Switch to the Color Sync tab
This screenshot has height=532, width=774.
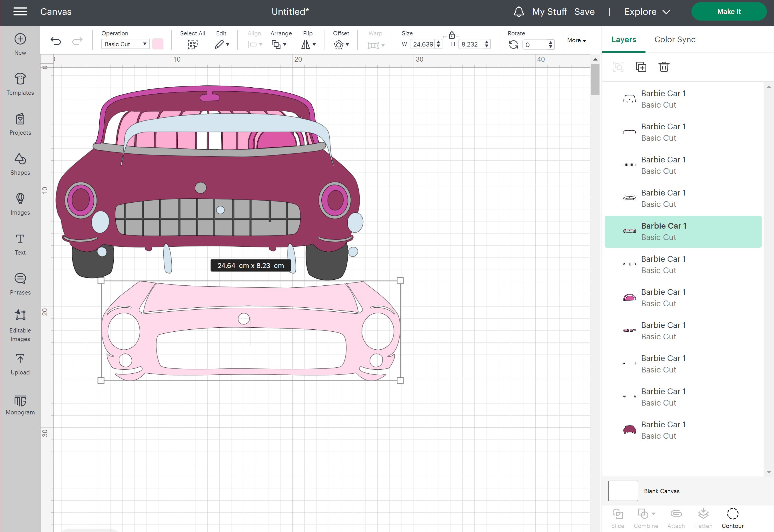tap(675, 39)
